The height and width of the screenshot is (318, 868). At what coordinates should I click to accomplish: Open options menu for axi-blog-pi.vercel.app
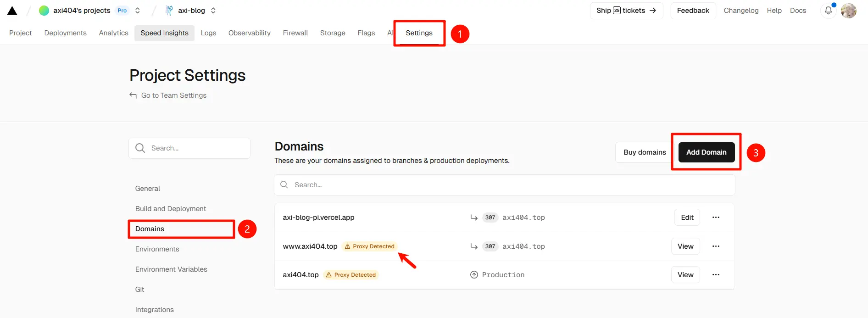[x=716, y=218]
